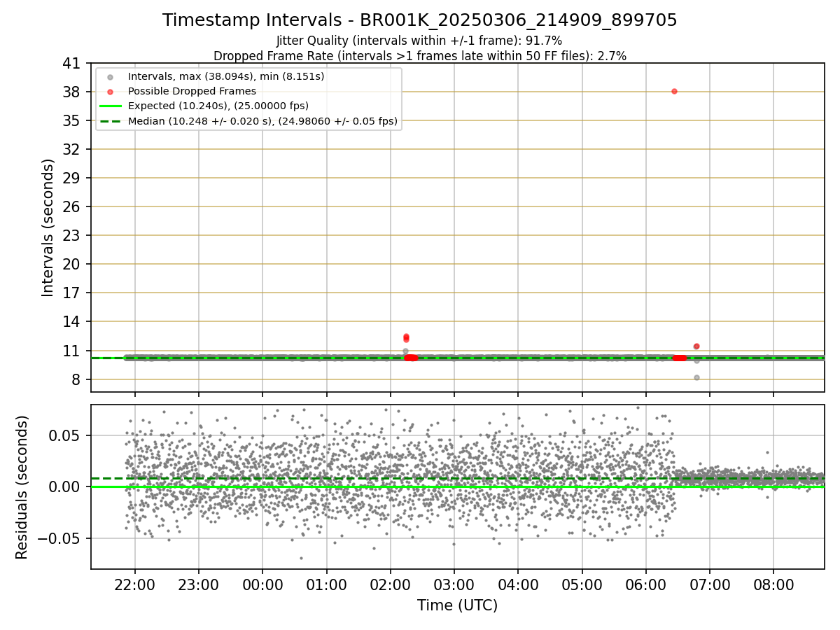This screenshot has width=840, height=630.
Task: Click the y-axis tick label "32"
Action: (x=72, y=149)
